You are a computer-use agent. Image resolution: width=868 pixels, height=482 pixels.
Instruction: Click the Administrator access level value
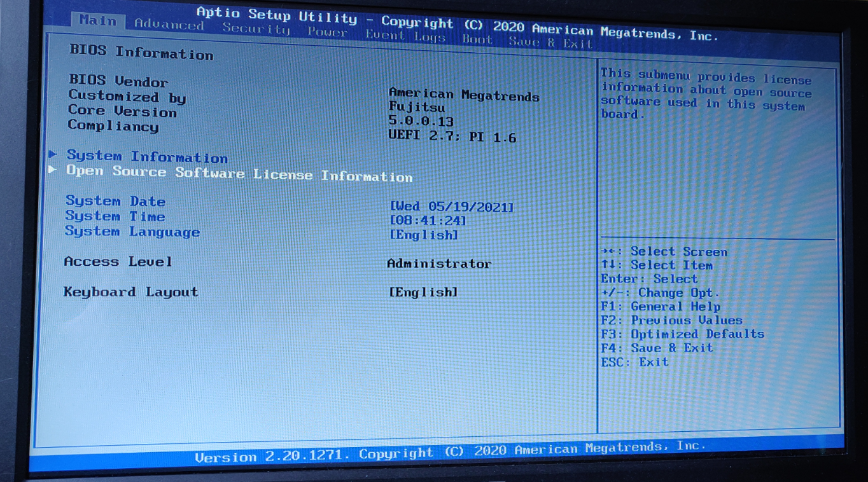pyautogui.click(x=439, y=263)
